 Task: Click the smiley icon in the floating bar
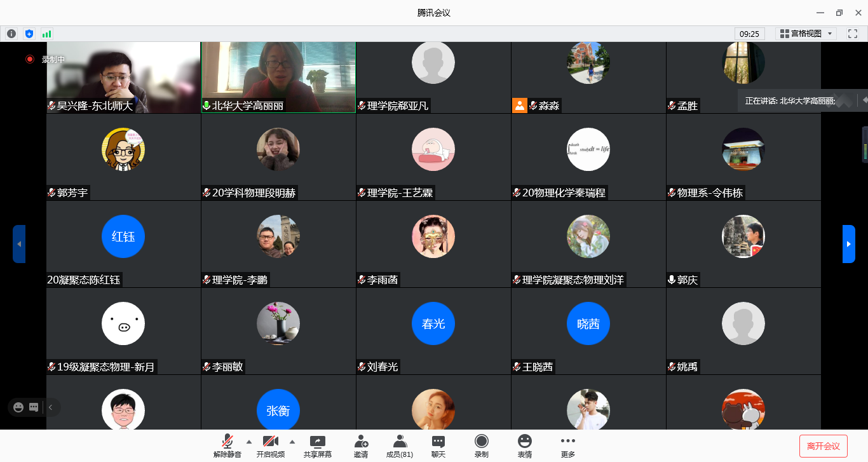click(18, 407)
